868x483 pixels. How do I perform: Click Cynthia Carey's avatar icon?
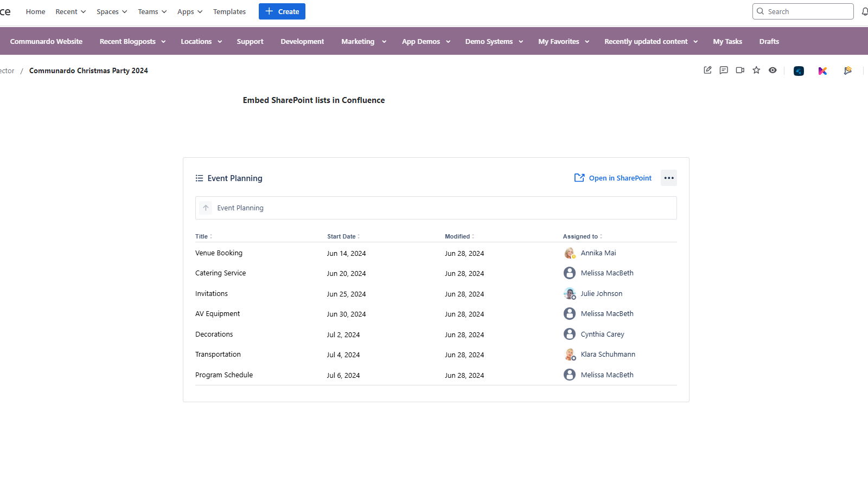coord(570,334)
